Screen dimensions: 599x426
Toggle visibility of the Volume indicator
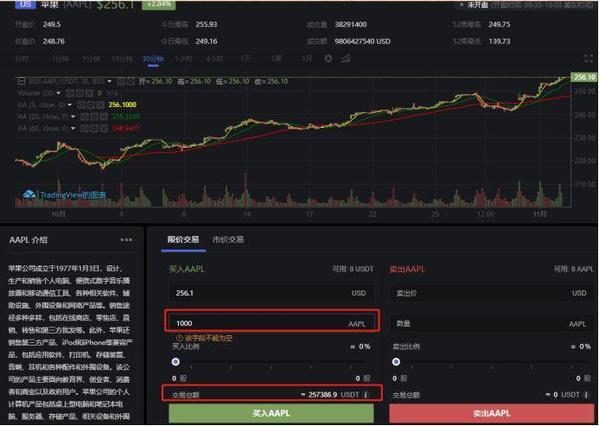(70, 93)
